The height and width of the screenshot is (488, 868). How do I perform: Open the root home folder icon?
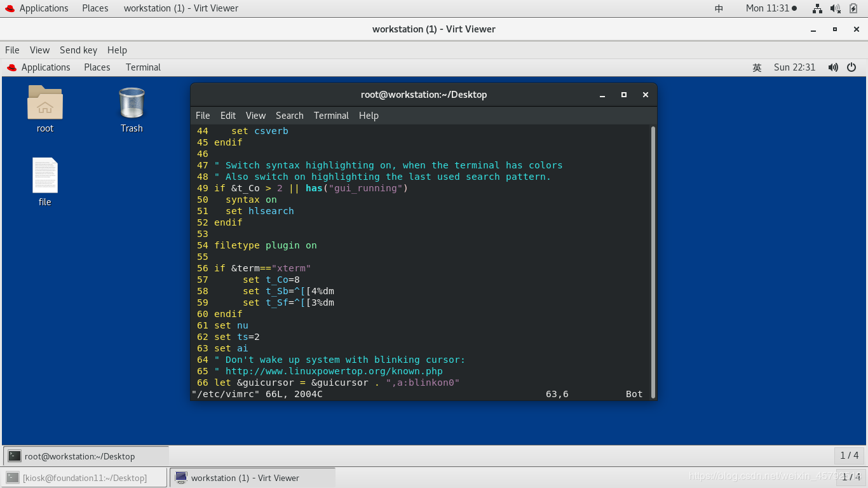pos(45,103)
